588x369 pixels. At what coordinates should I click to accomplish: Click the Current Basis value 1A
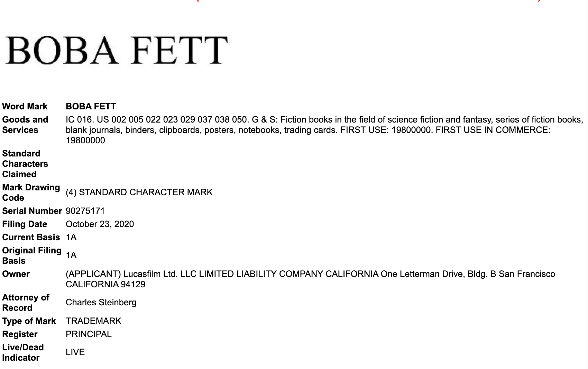(x=71, y=237)
